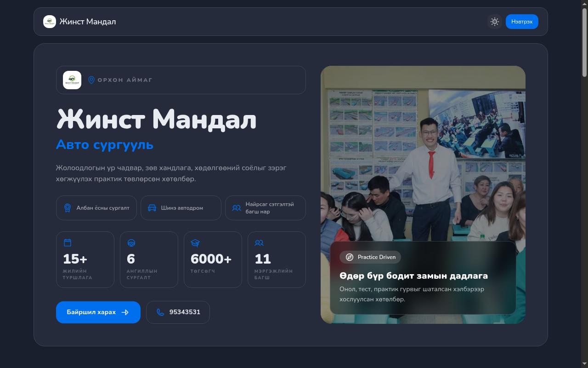Click the graduation cap icon above 6000+
The width and height of the screenshot is (588, 368).
(x=195, y=243)
